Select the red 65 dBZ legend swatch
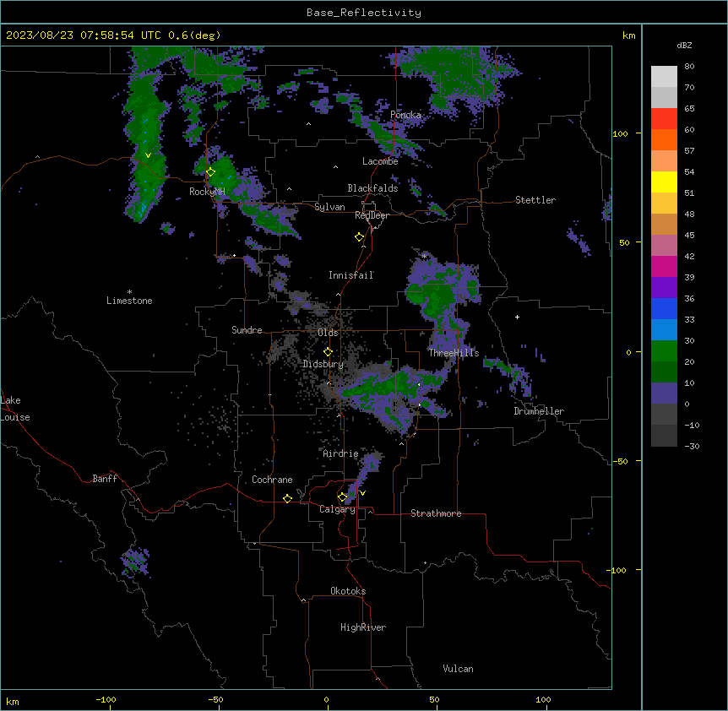Viewport: 728px width, 711px height. (x=664, y=118)
